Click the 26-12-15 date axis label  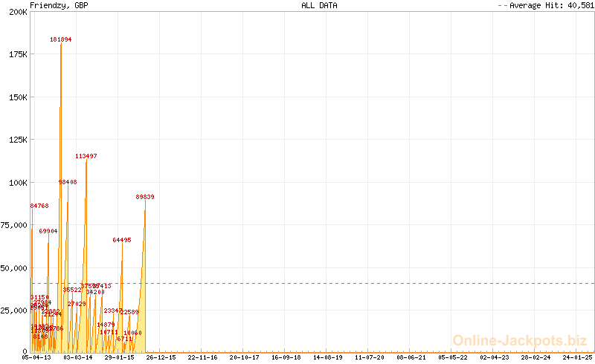[161, 357]
